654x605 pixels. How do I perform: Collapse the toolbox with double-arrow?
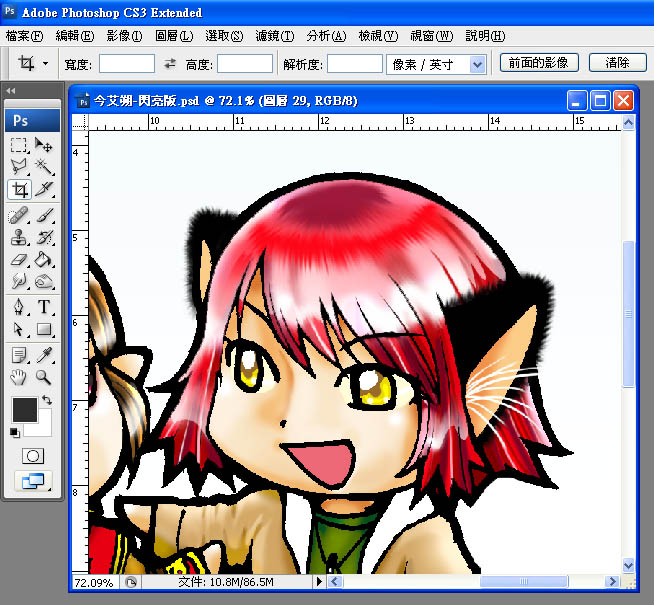[11, 90]
